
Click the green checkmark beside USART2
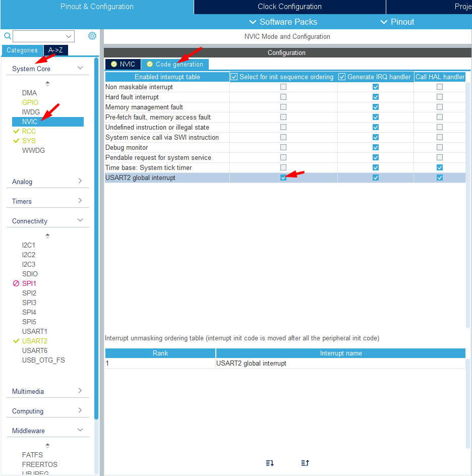(16, 341)
